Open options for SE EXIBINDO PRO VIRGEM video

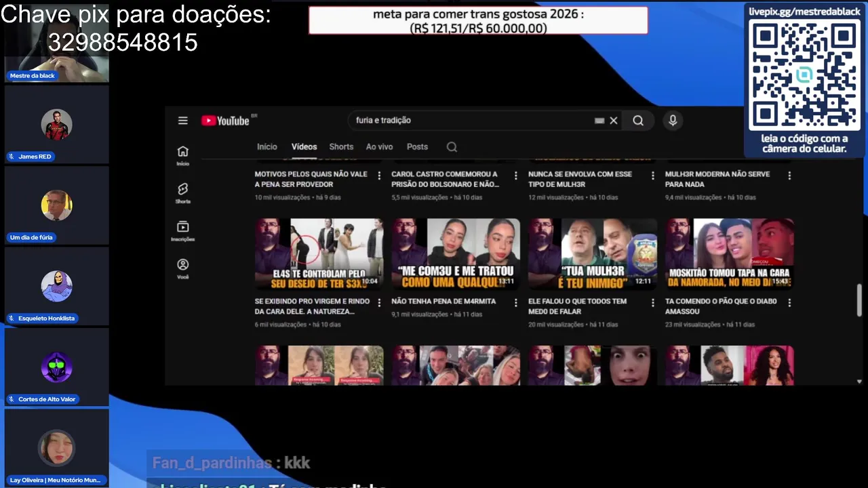[379, 302]
